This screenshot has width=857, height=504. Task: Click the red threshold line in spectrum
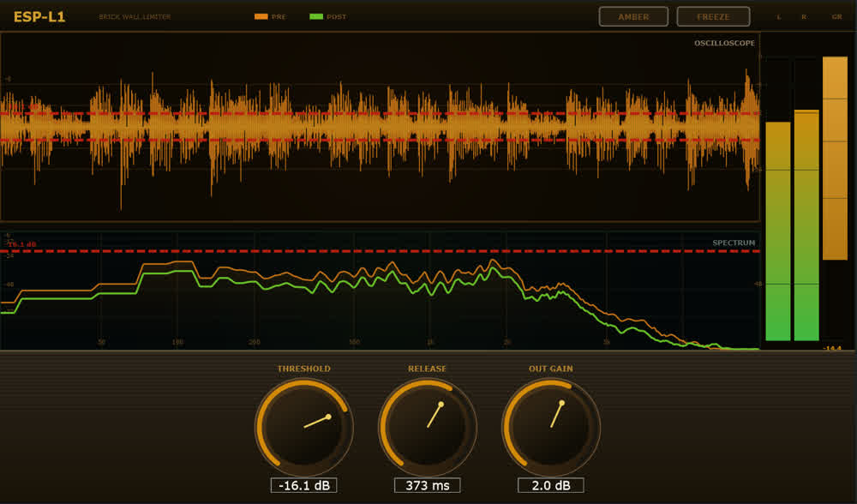380,251
